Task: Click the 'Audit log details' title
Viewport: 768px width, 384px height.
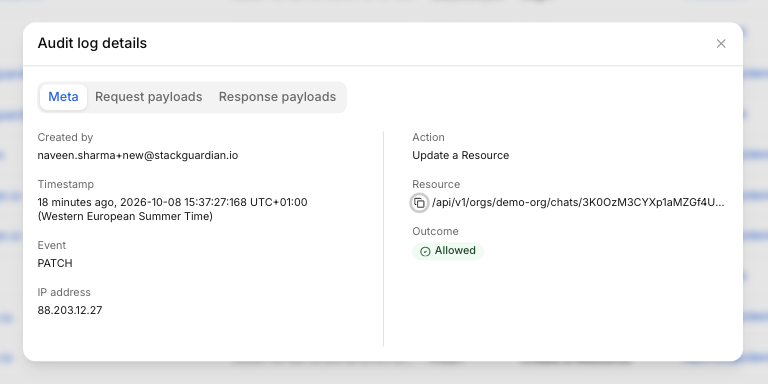Action: click(92, 43)
